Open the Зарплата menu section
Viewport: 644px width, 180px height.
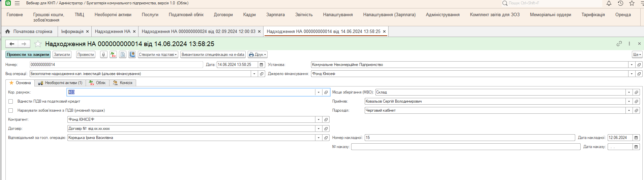[x=275, y=15]
